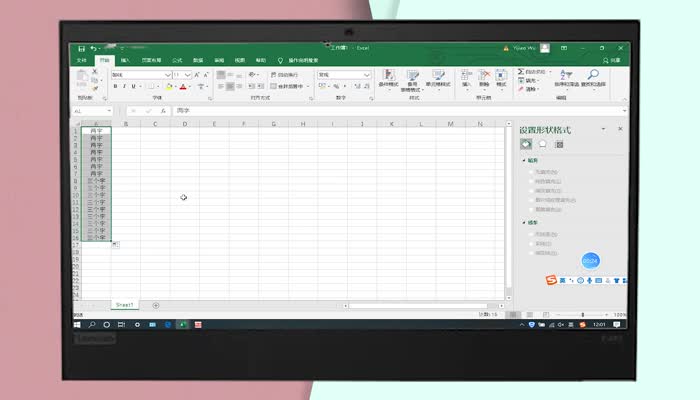700x400 pixels.
Task: Add a new sheet with plus button
Action: [156, 305]
